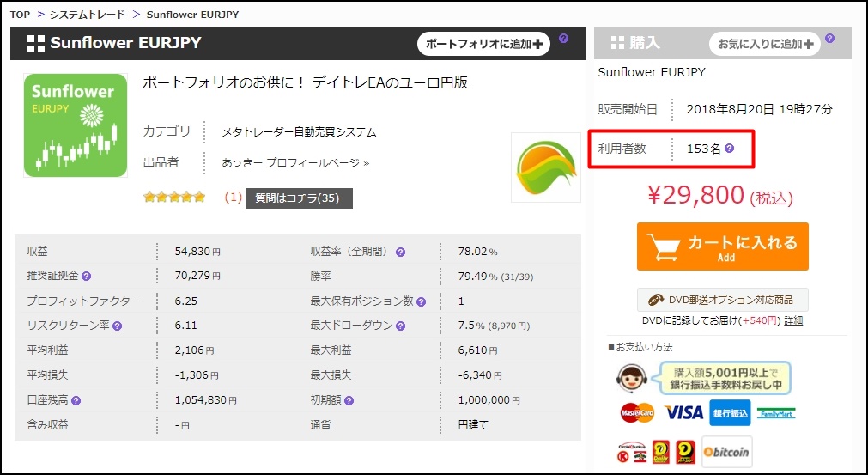This screenshot has height=475, width=868.
Task: Click the 最大利益 value 6,610円
Action: [477, 350]
